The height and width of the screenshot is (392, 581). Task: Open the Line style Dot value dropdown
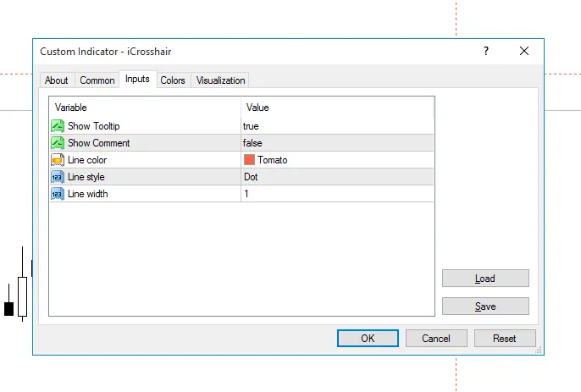pos(337,177)
